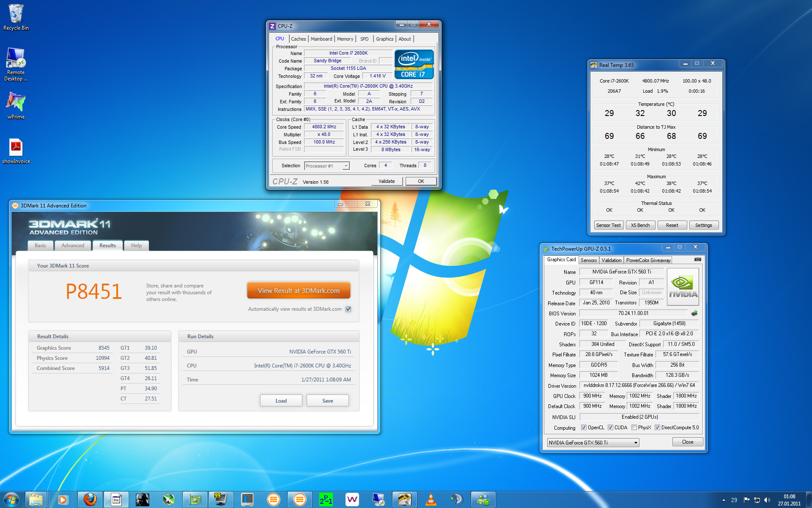This screenshot has height=508, width=812.
Task: Expand the Processor #1 selection dropdown
Action: click(327, 166)
